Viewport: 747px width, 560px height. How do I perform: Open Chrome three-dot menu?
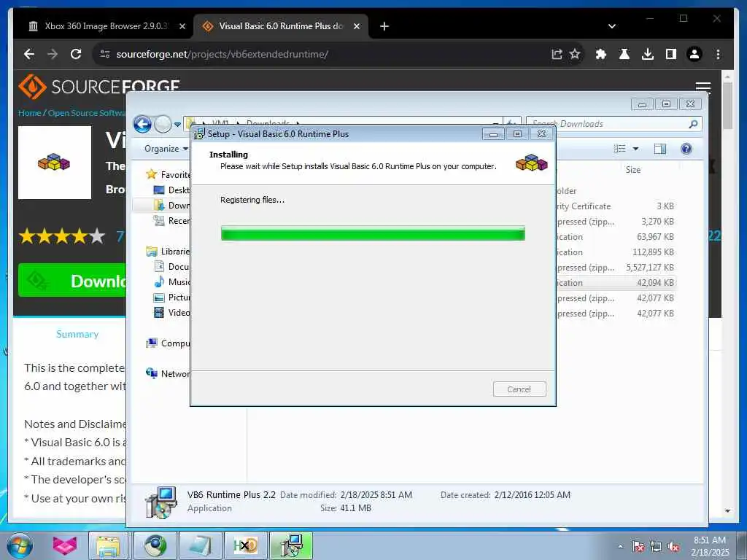(x=718, y=54)
